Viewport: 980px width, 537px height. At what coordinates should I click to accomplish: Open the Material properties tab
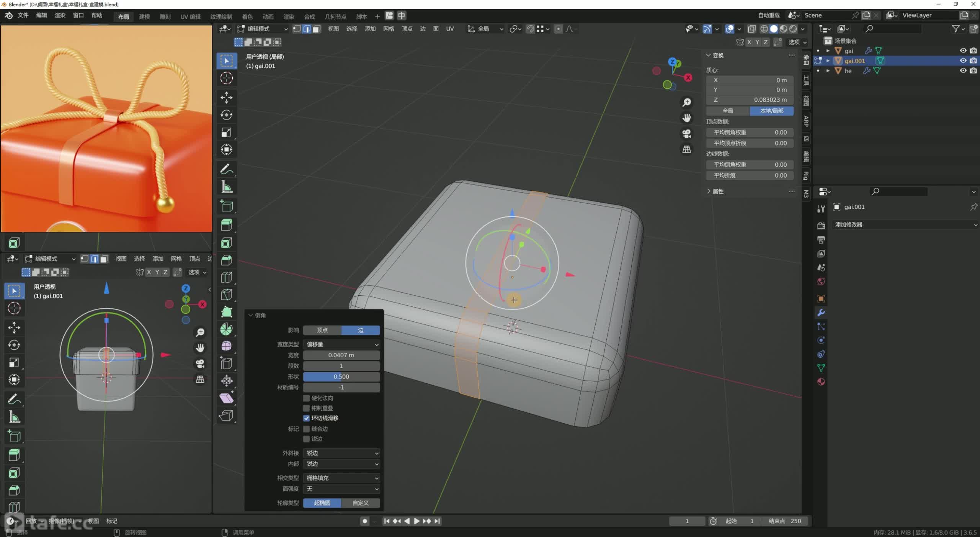coord(821,381)
